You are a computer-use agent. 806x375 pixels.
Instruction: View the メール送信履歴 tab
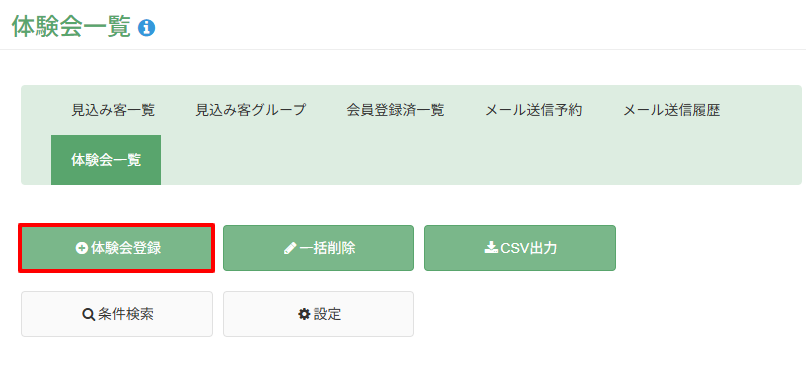point(671,110)
